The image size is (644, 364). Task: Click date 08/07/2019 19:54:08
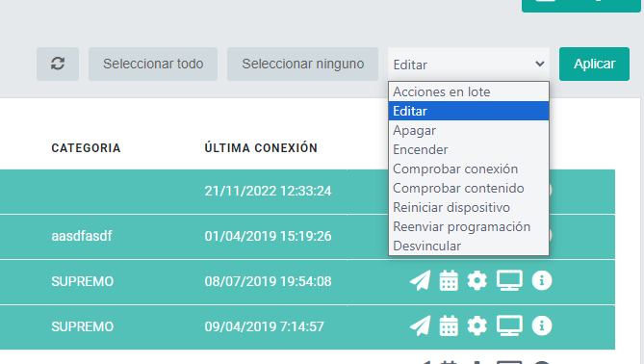268,281
